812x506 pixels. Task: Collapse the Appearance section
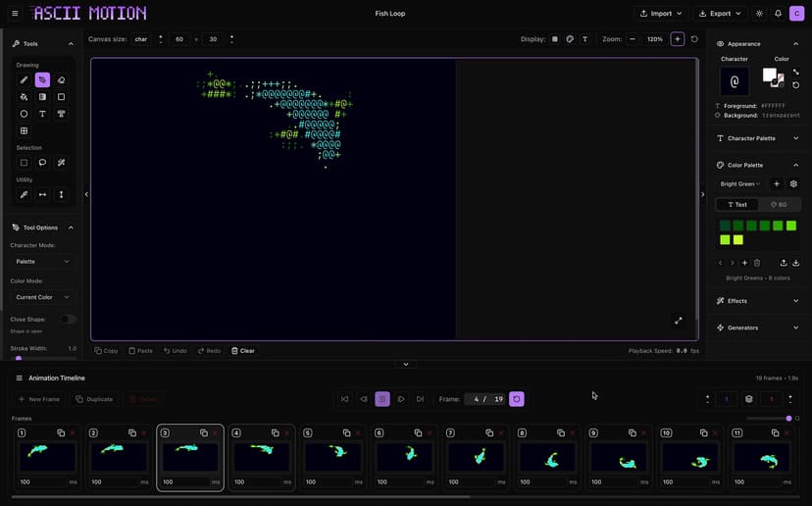pyautogui.click(x=796, y=44)
